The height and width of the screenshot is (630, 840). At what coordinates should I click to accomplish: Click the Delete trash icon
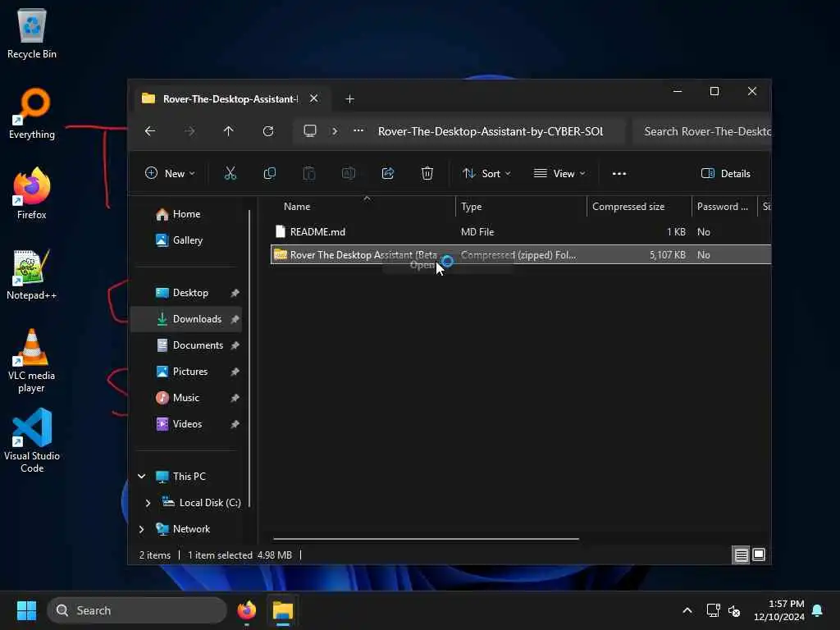tap(427, 173)
